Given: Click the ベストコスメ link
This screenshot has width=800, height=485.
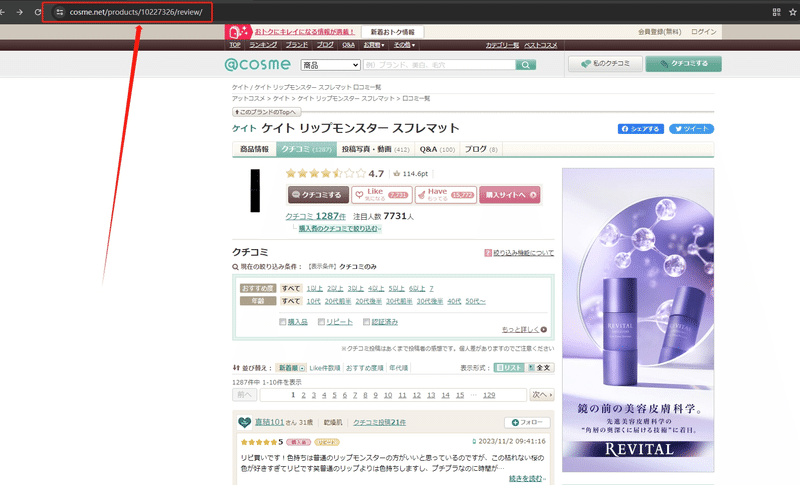Looking at the screenshot, I should [x=541, y=45].
